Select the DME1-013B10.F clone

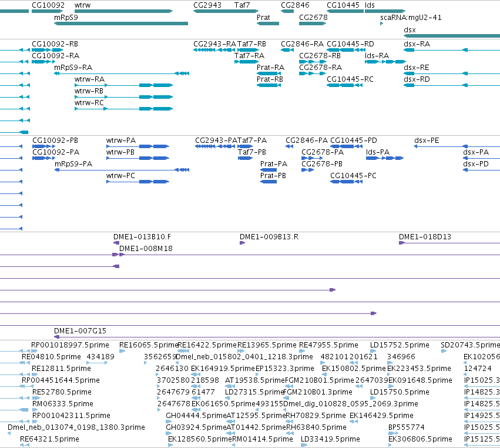116,243
